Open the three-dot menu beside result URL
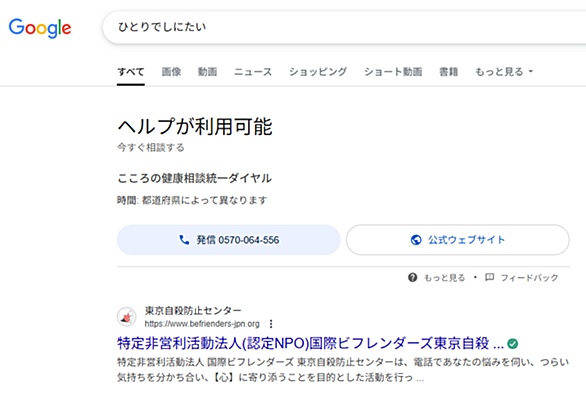Image resolution: width=586 pixels, height=401 pixels. [271, 324]
